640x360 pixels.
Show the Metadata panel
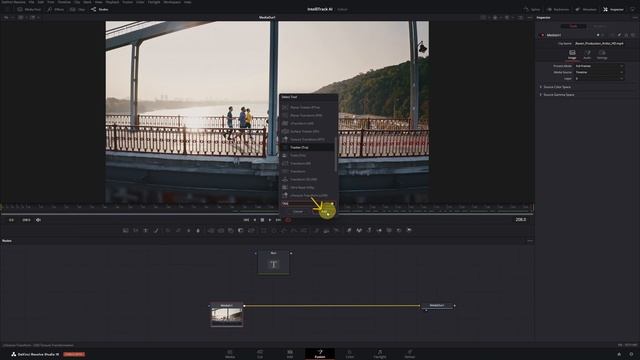click(x=586, y=9)
